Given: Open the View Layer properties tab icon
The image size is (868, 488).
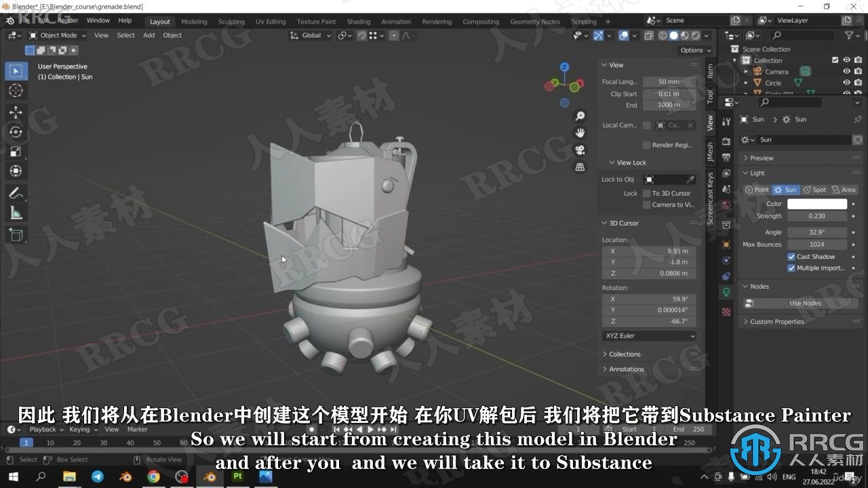Looking at the screenshot, I should 726,174.
